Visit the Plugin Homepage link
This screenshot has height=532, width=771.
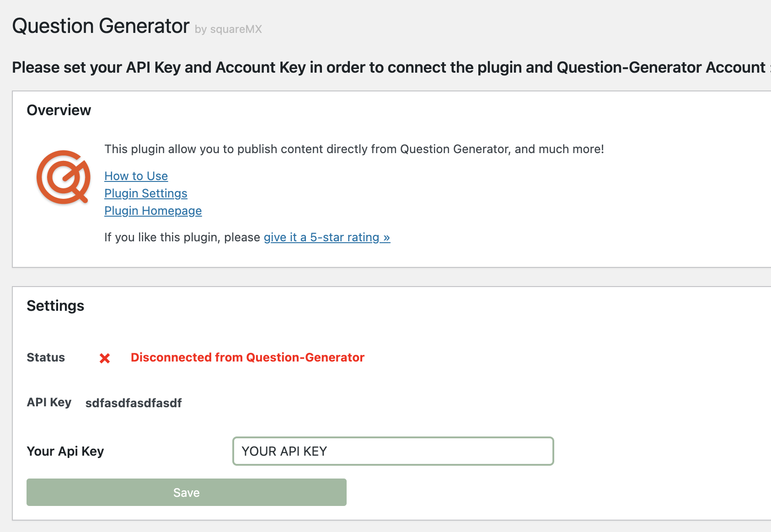click(153, 211)
